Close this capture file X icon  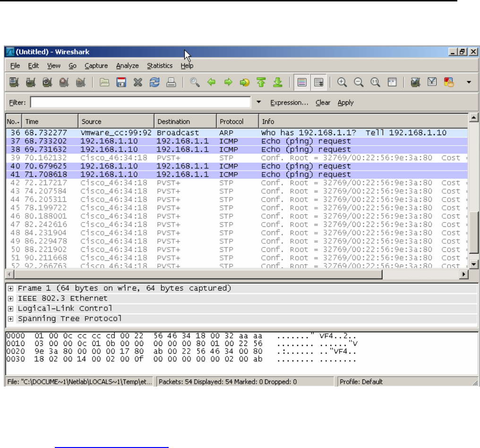coord(138,82)
